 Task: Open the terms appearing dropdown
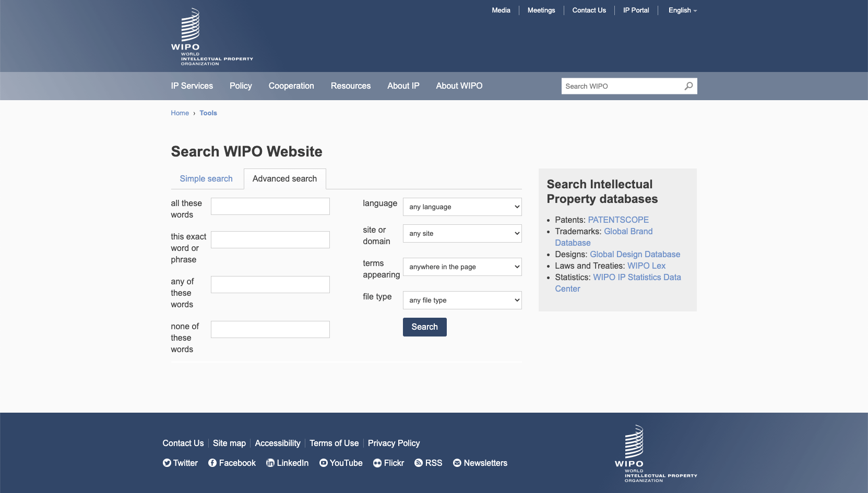pos(462,267)
